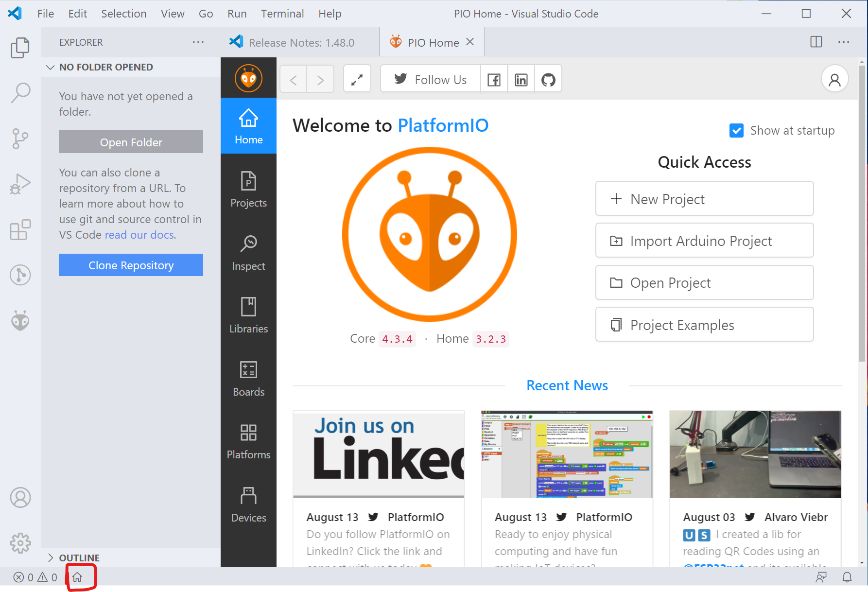Open the Projects section in PIO
This screenshot has width=868, height=592.
coord(248,189)
